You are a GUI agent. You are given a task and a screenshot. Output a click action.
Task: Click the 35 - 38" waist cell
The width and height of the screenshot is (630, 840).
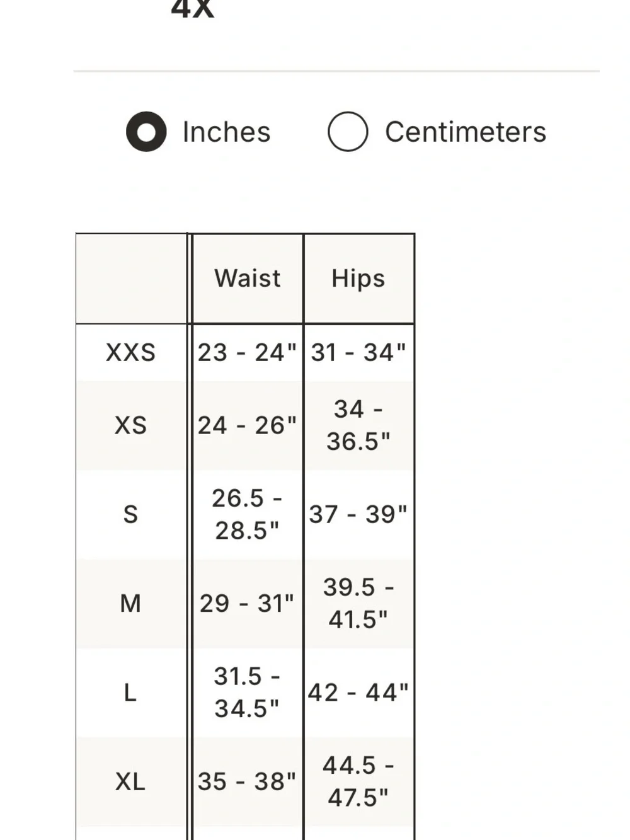pyautogui.click(x=248, y=781)
